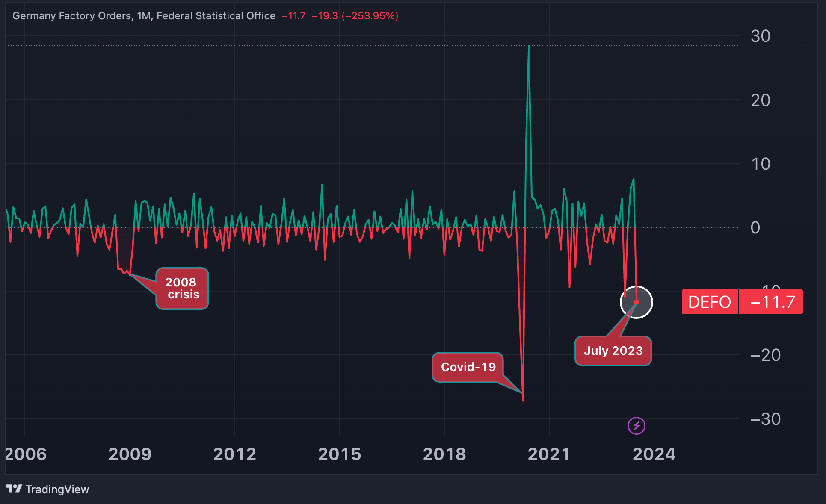Click the -20 label on price scale

[x=765, y=355]
